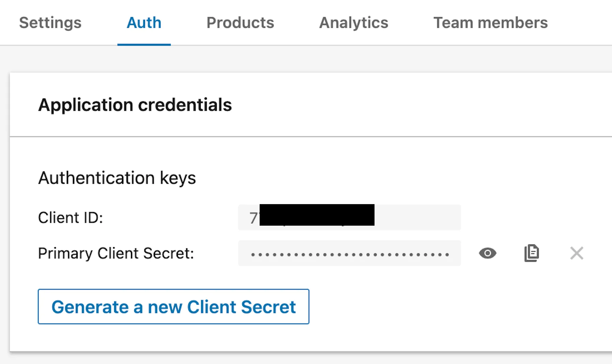Remove the client secret with the X icon
612x364 pixels.
(577, 253)
